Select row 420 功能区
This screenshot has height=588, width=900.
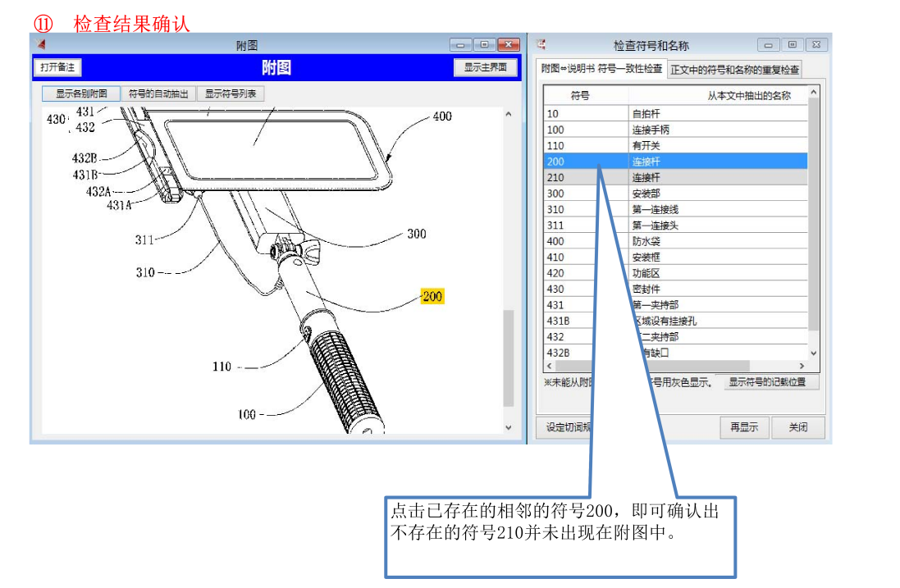(675, 273)
